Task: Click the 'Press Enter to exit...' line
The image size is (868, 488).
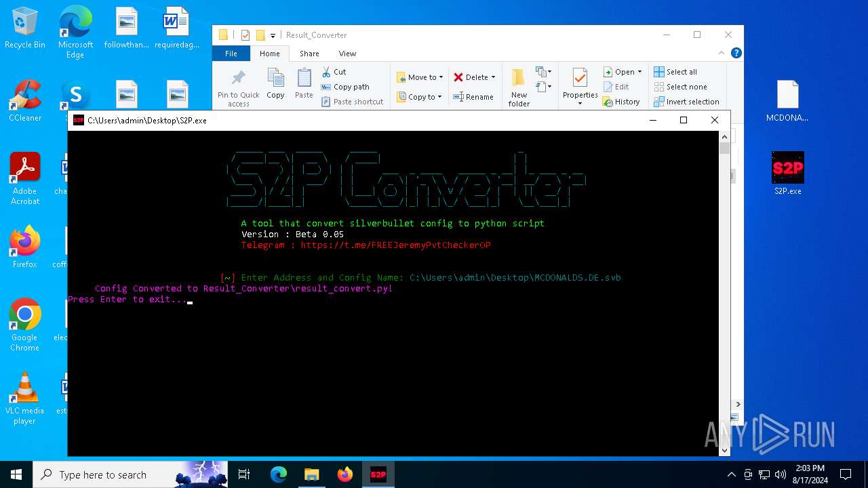Action: 127,299
